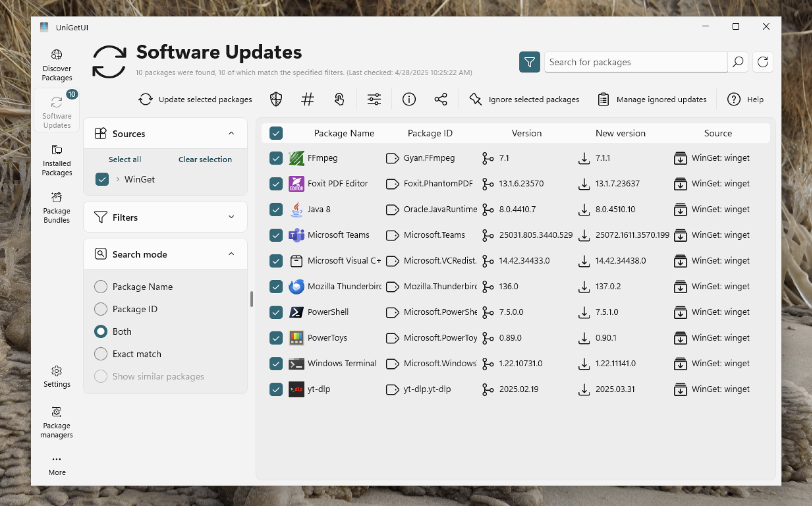
Task: Open the filters funnel icon beside search
Action: (529, 62)
